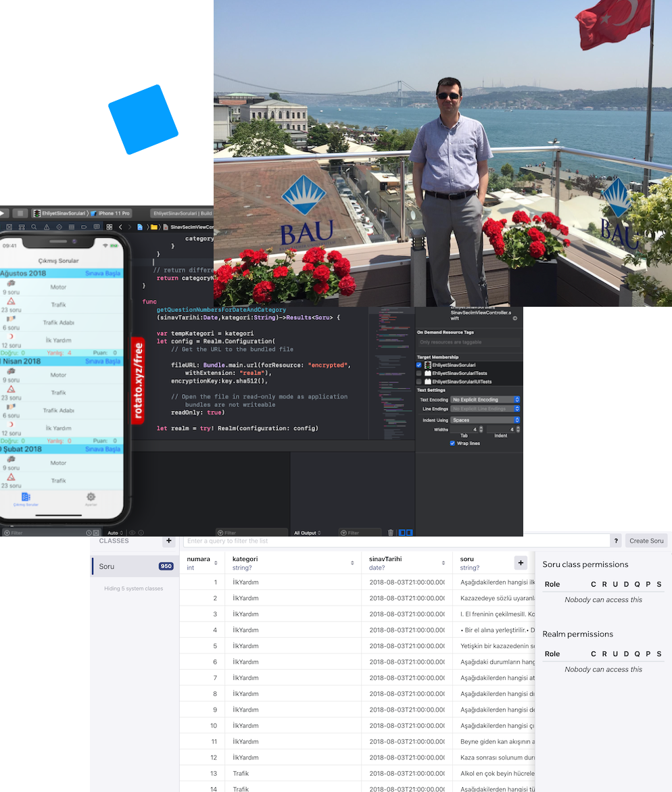
Task: Click the Xcode stop button
Action: click(20, 213)
